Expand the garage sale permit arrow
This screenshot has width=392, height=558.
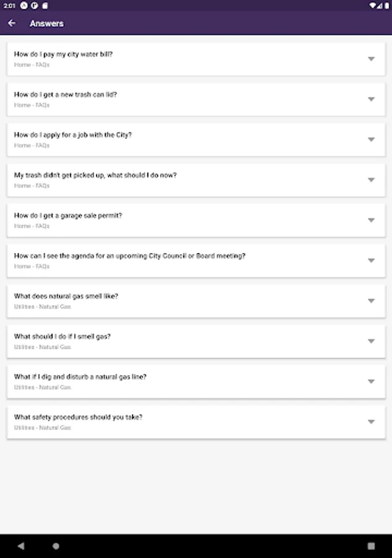point(371,220)
